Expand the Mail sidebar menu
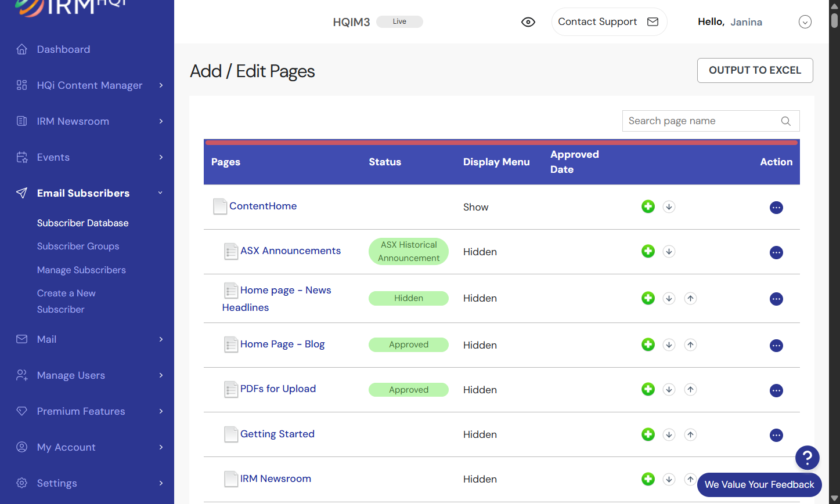Image resolution: width=840 pixels, height=504 pixels. tap(161, 339)
